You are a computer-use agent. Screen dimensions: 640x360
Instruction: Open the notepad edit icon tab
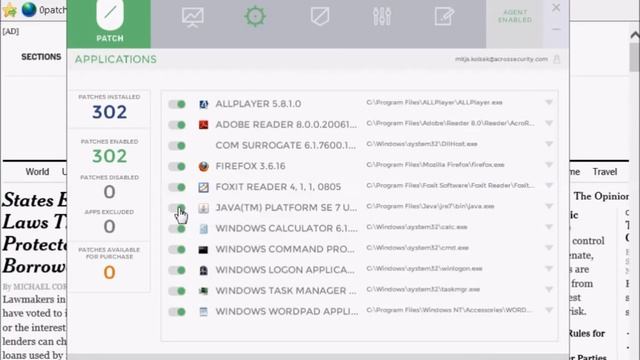pyautogui.click(x=444, y=17)
